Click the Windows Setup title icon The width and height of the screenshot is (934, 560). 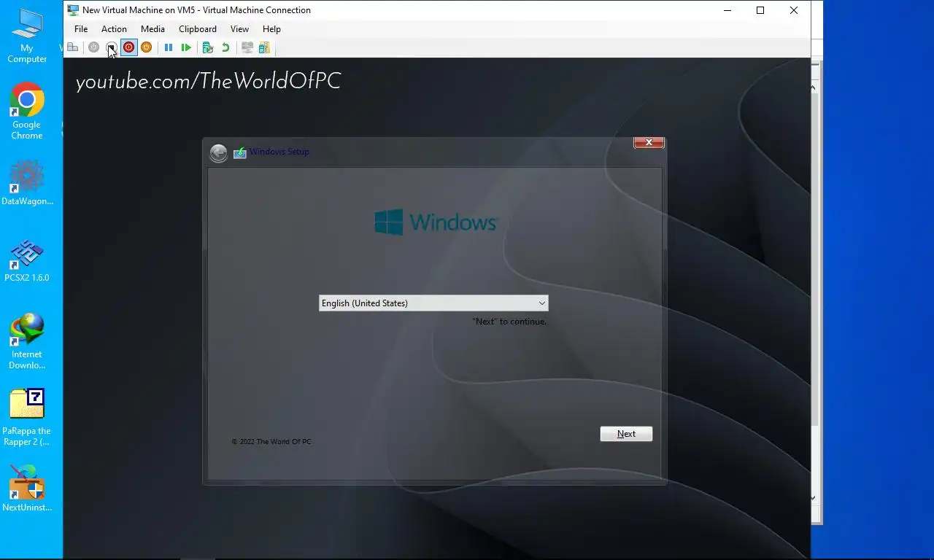point(240,152)
